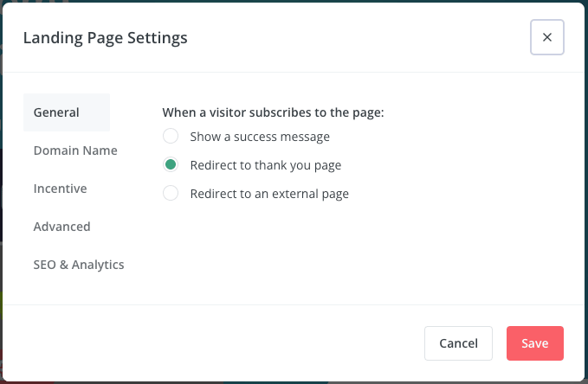Screen dimensions: 588x384
Task: Open the Advanced settings tab
Action: pos(61,227)
